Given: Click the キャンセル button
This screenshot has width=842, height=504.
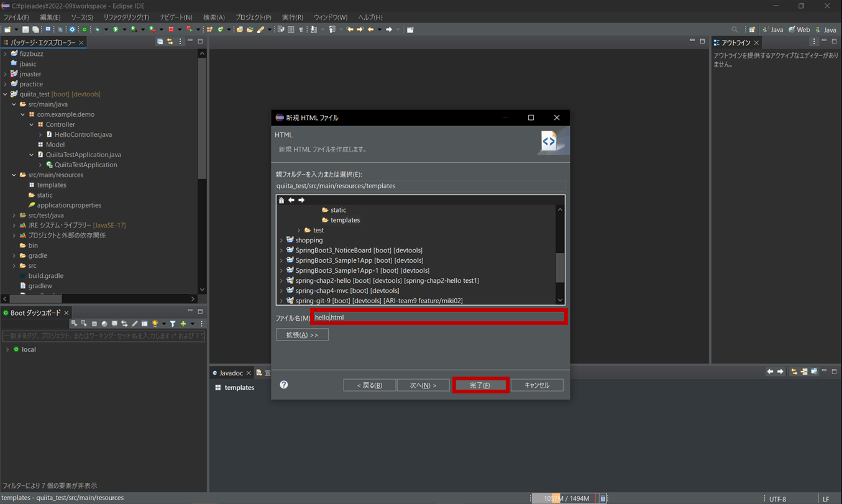Looking at the screenshot, I should [x=537, y=385].
